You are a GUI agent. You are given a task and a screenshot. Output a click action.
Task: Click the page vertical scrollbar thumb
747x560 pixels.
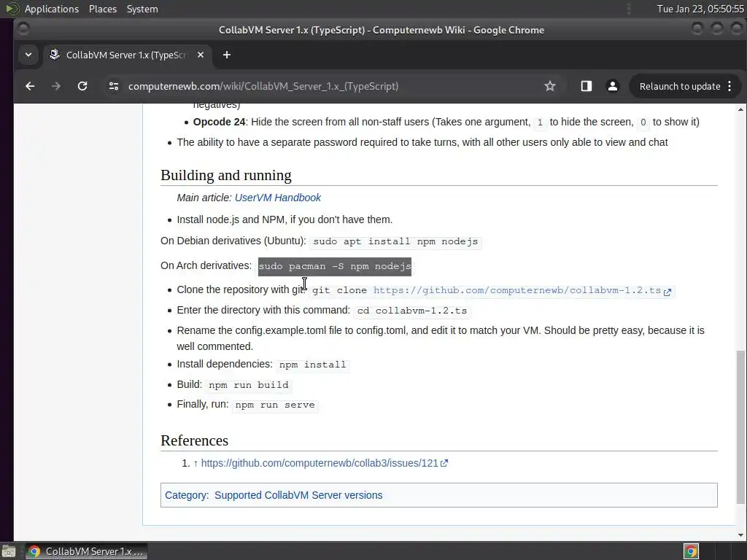(x=740, y=427)
